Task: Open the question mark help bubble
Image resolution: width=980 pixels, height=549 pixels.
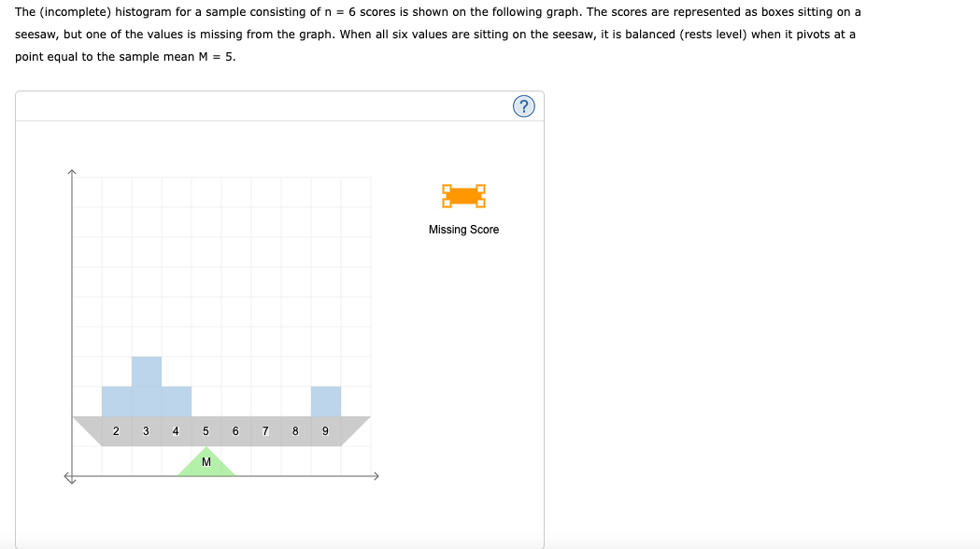Action: [x=524, y=106]
